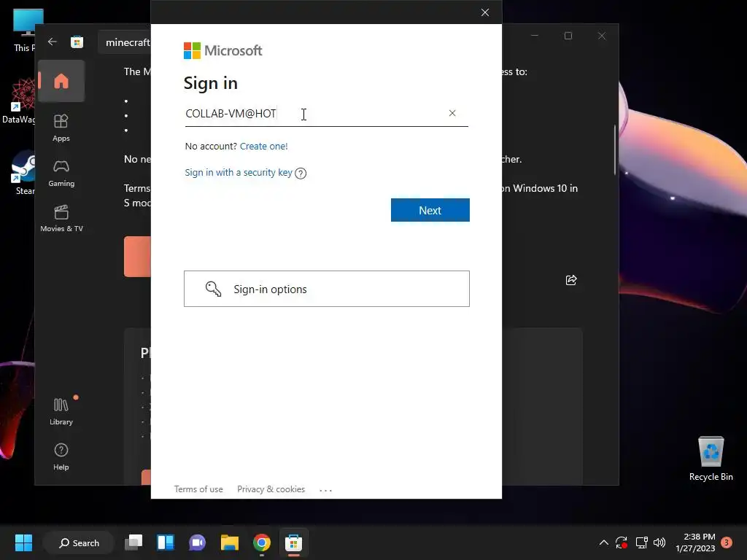747x560 pixels.
Task: Open File Explorer on taskbar
Action: pyautogui.click(x=230, y=542)
